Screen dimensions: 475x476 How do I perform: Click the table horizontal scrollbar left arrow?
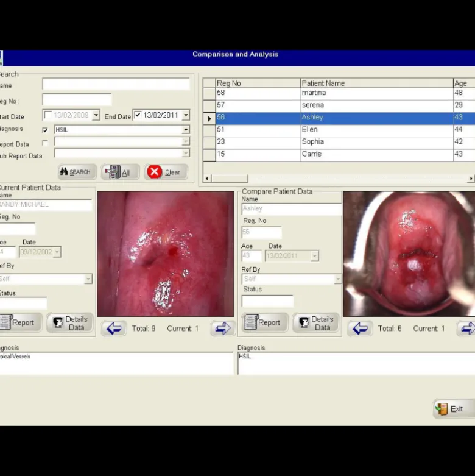(x=207, y=179)
